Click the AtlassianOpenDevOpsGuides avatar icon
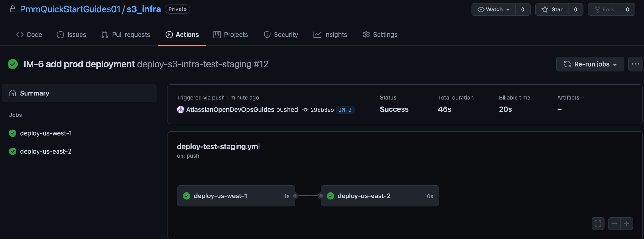 coord(181,109)
